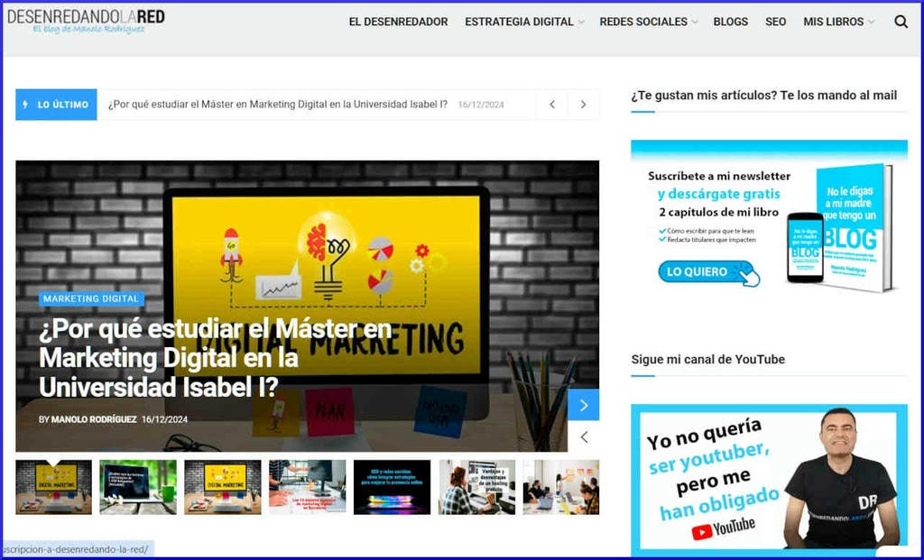Select fifth slider thumbnail with dark SEO laptop
This screenshot has width=924, height=560.
(392, 487)
